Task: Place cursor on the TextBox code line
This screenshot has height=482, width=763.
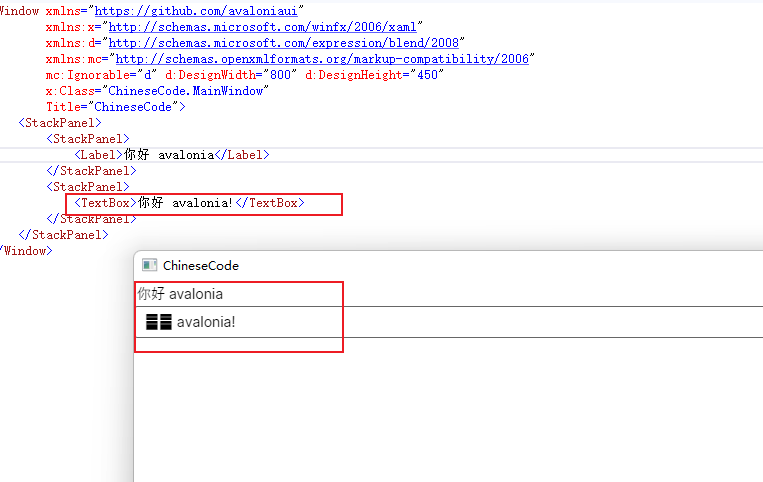Action: coord(189,203)
